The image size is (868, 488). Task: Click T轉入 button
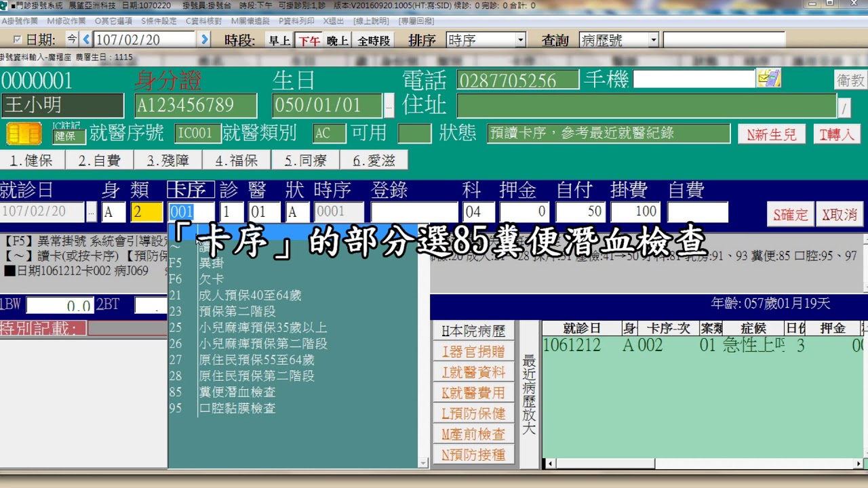pos(837,134)
